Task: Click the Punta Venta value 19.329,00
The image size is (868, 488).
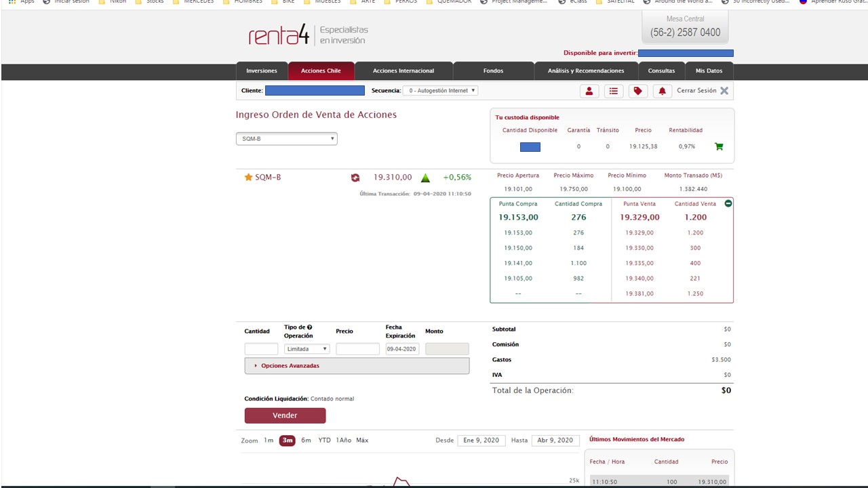Action: (639, 218)
